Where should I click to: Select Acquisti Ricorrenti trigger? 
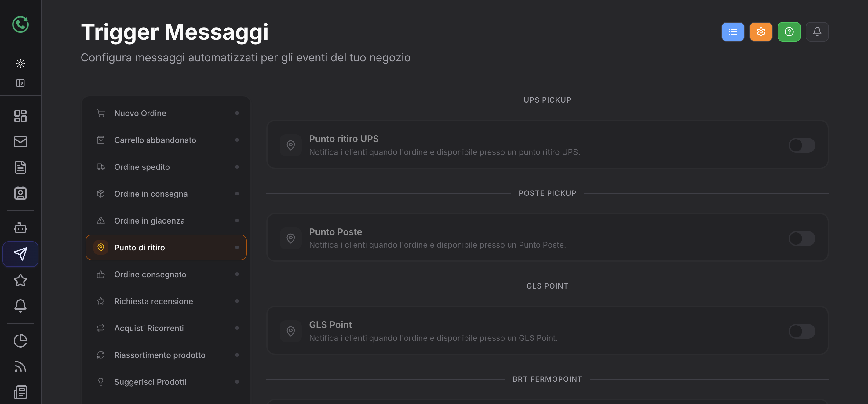click(x=166, y=328)
